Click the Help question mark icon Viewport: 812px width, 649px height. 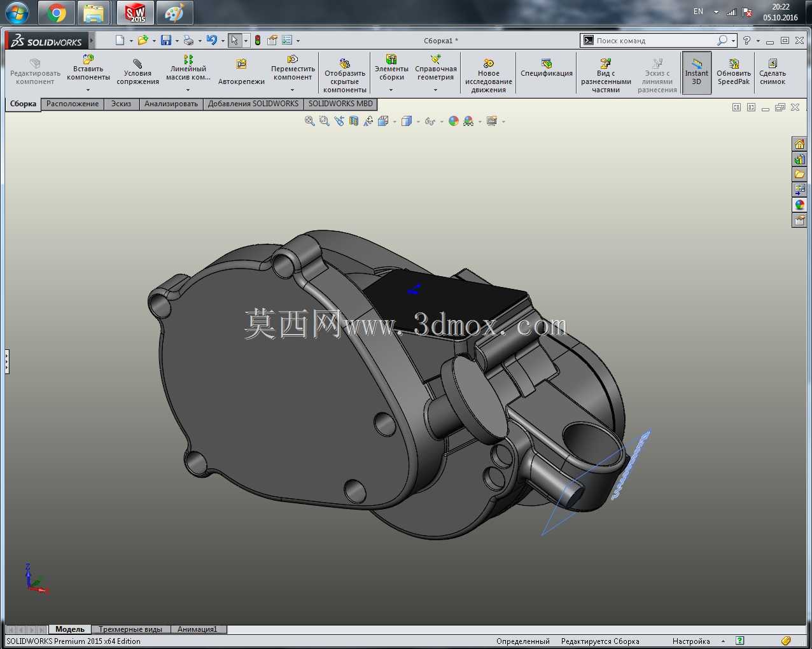pos(747,40)
